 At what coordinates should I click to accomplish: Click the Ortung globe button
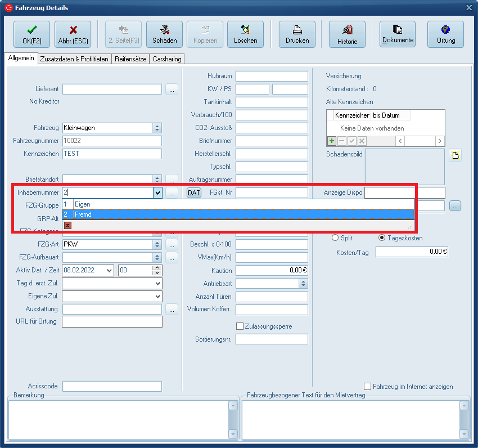(445, 34)
